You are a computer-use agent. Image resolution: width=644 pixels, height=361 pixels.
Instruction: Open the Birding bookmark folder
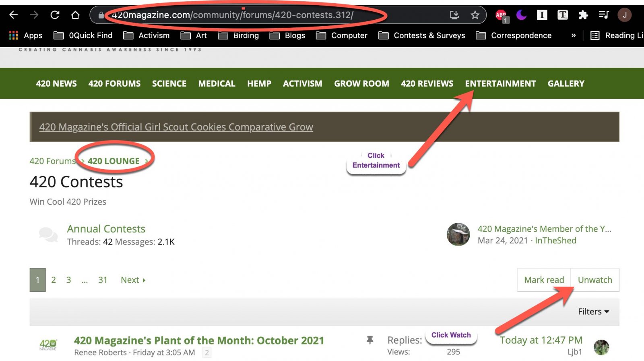coord(238,35)
